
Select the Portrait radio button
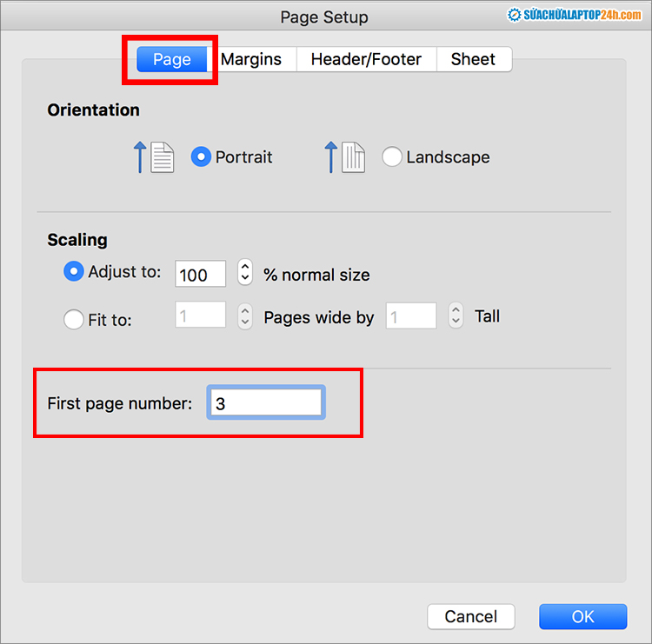201,156
